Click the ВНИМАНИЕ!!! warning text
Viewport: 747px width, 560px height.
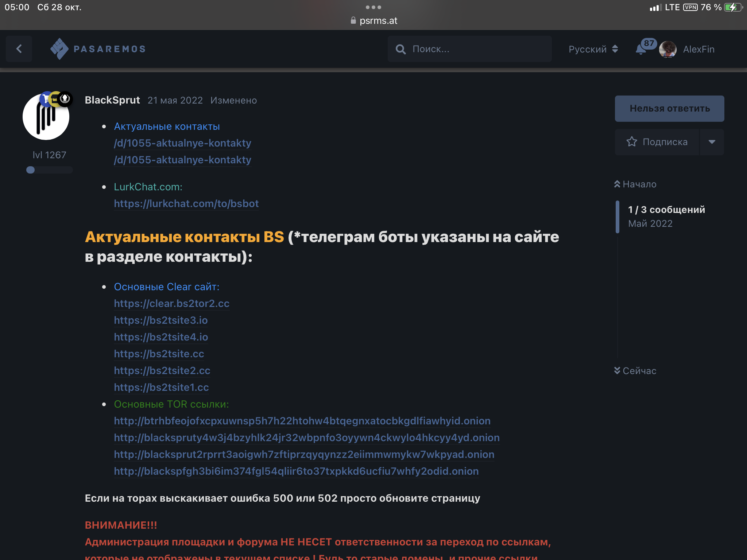click(121, 525)
